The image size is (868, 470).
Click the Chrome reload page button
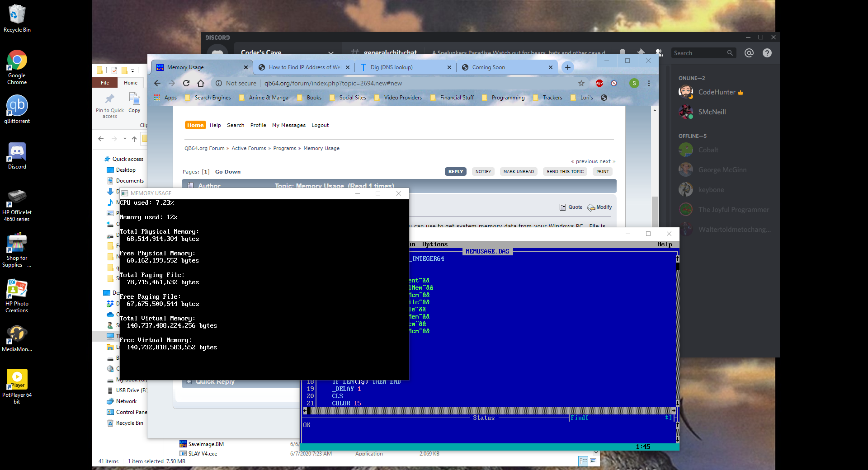tap(186, 83)
